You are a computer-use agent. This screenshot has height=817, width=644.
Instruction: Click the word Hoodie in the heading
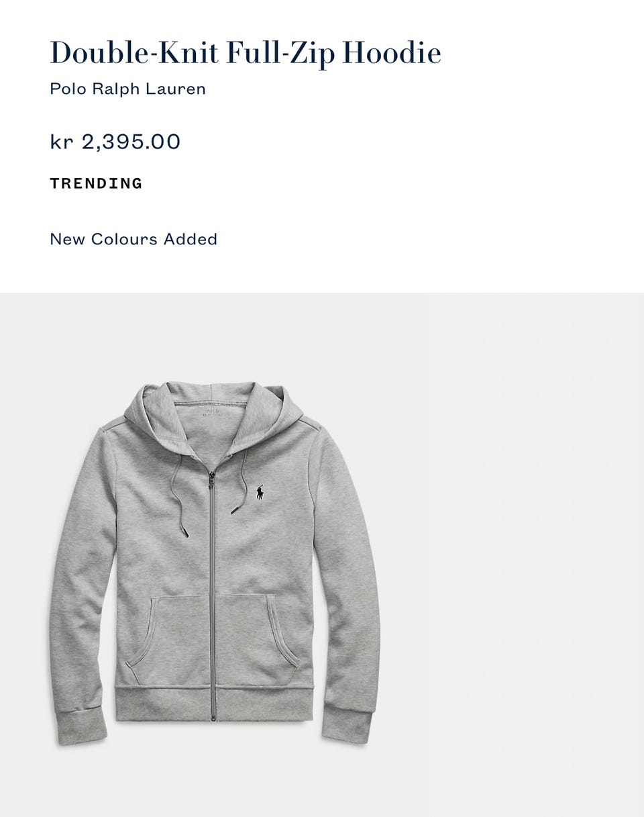tap(392, 53)
